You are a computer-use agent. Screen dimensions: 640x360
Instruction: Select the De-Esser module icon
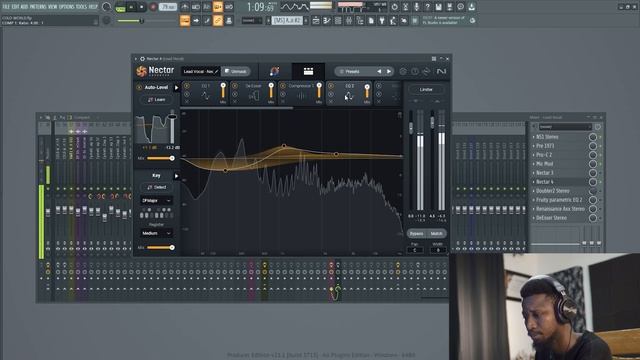pos(253,96)
